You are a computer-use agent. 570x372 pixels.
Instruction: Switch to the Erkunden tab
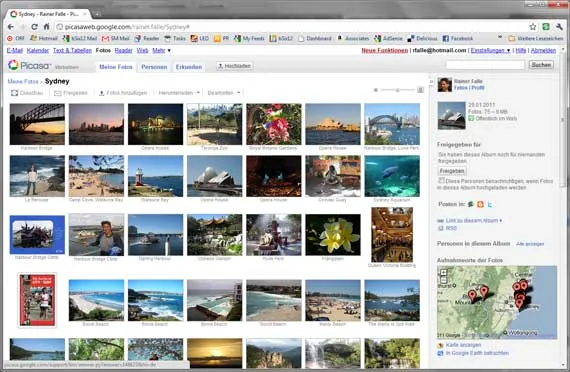[x=189, y=67]
